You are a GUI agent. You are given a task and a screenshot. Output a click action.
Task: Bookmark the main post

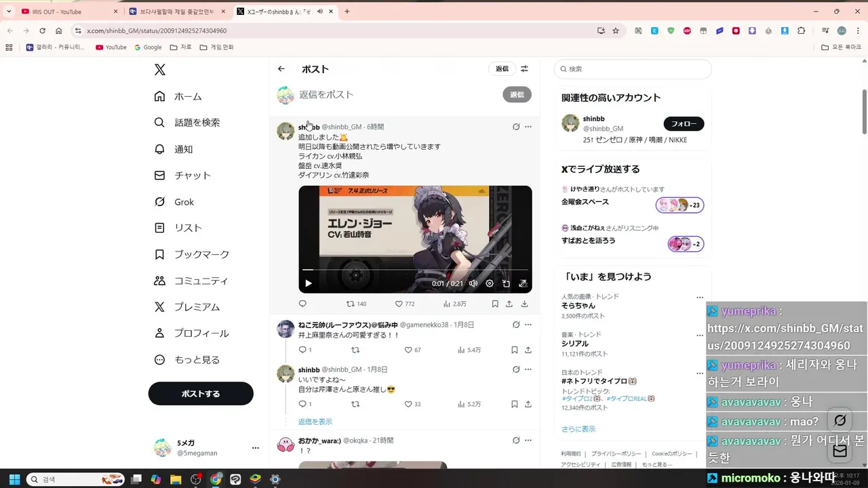point(495,304)
